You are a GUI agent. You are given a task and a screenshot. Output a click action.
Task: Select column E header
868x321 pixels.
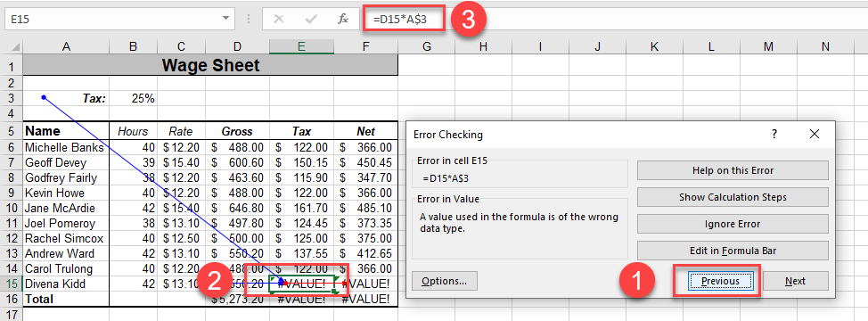click(302, 47)
